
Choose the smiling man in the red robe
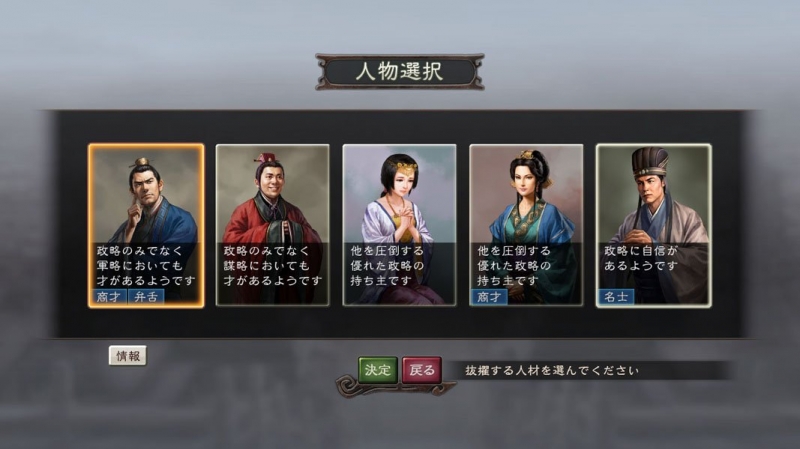[x=272, y=226]
